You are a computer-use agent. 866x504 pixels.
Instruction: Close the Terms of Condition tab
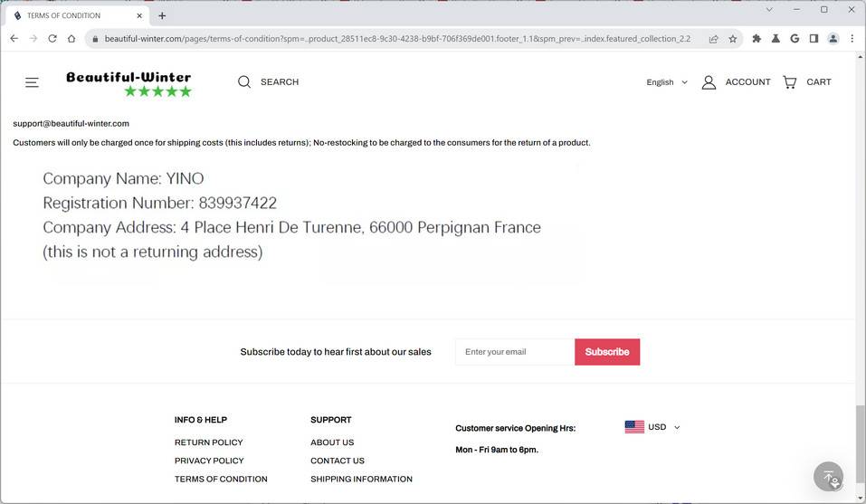tap(139, 15)
